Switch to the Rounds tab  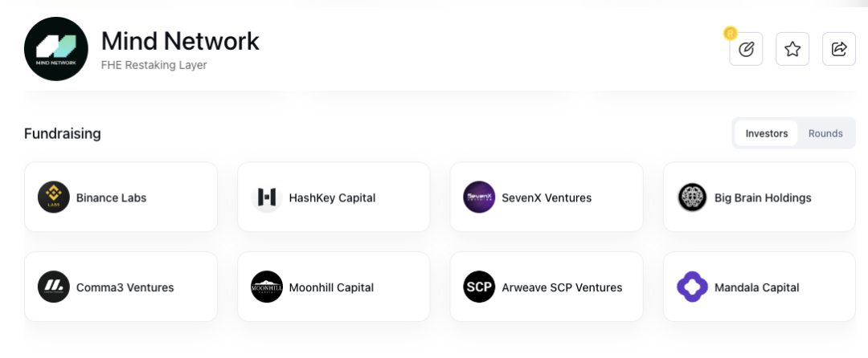825,133
